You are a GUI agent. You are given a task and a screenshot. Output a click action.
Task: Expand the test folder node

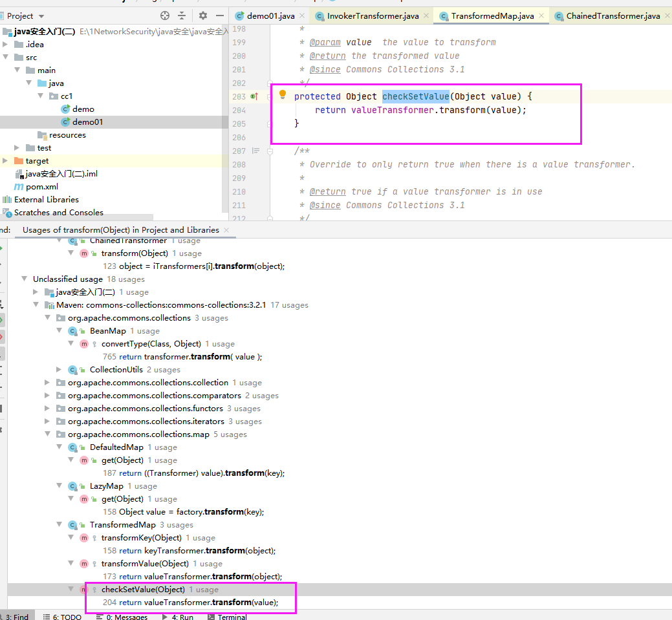17,147
